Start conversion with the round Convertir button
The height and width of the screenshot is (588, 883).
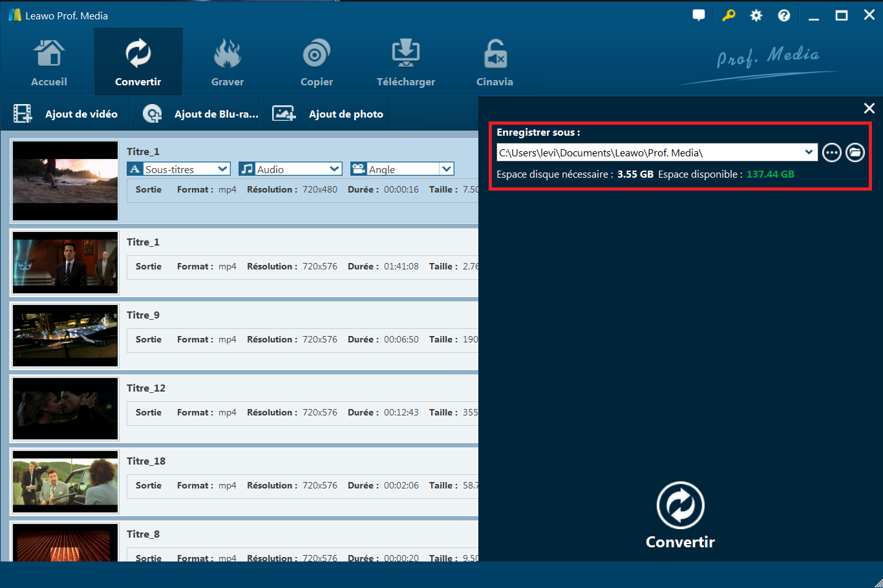681,505
